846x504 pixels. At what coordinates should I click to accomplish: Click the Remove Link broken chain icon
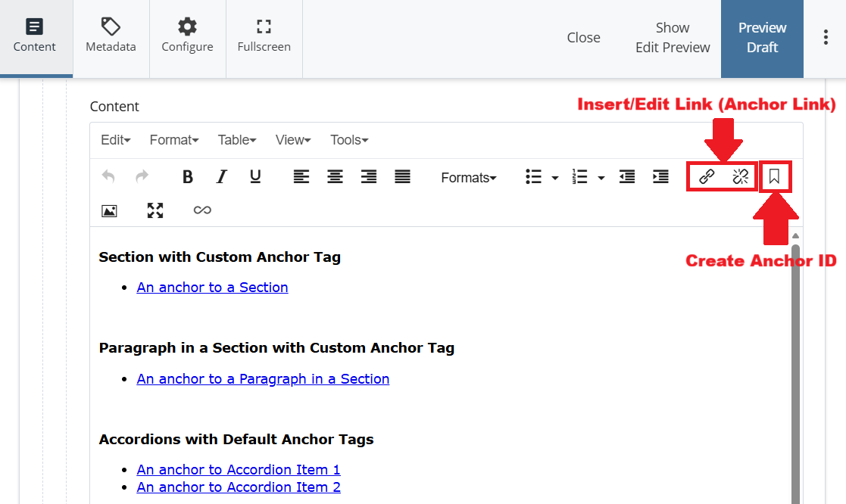click(740, 177)
